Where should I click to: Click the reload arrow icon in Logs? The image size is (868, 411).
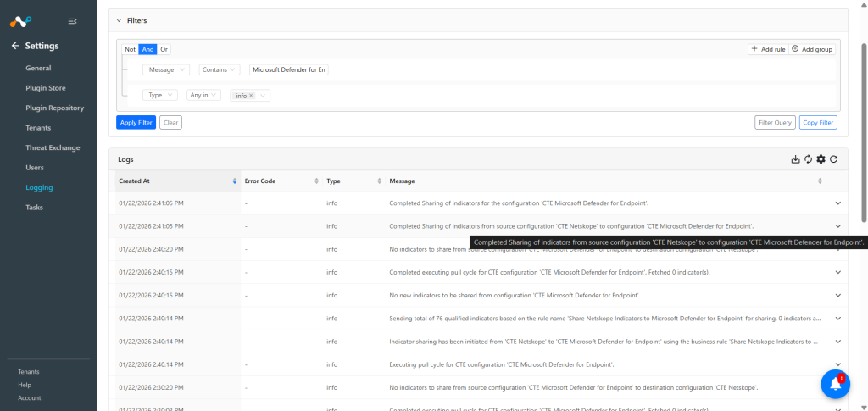point(834,159)
